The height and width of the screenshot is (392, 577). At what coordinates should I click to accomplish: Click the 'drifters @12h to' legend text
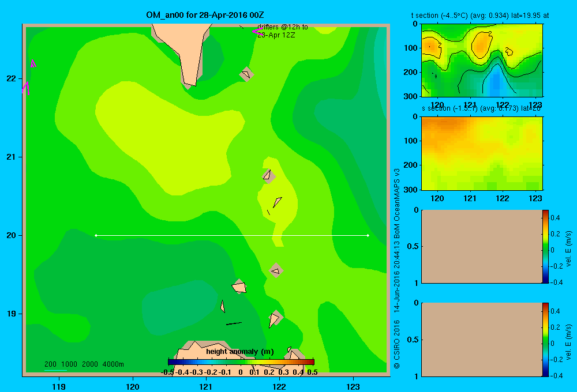tap(283, 27)
